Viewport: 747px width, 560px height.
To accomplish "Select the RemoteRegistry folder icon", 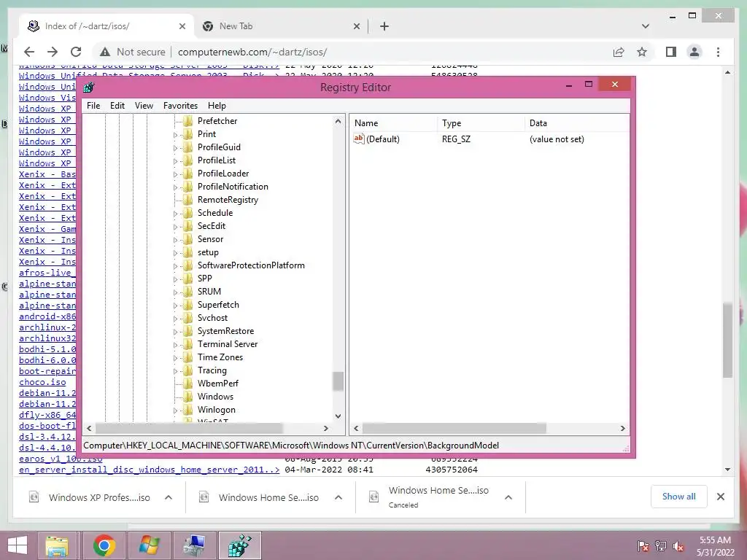I will pyautogui.click(x=188, y=200).
